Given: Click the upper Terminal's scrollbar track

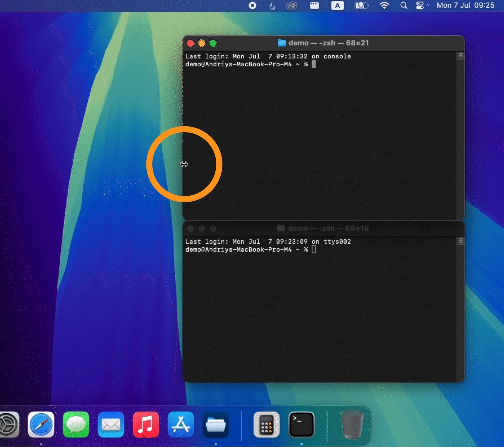Looking at the screenshot, I should pos(460,138).
